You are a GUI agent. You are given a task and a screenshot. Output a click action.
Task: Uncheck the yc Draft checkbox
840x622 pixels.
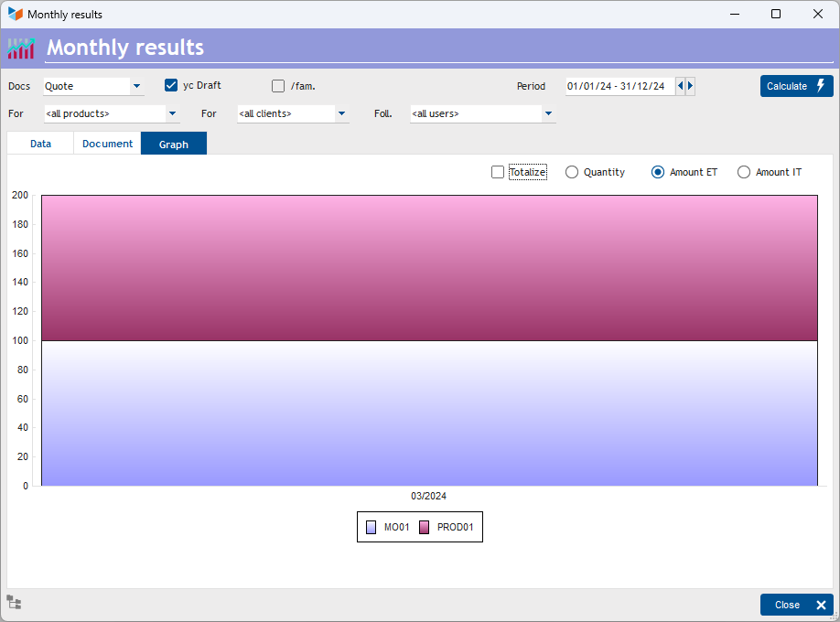(170, 86)
